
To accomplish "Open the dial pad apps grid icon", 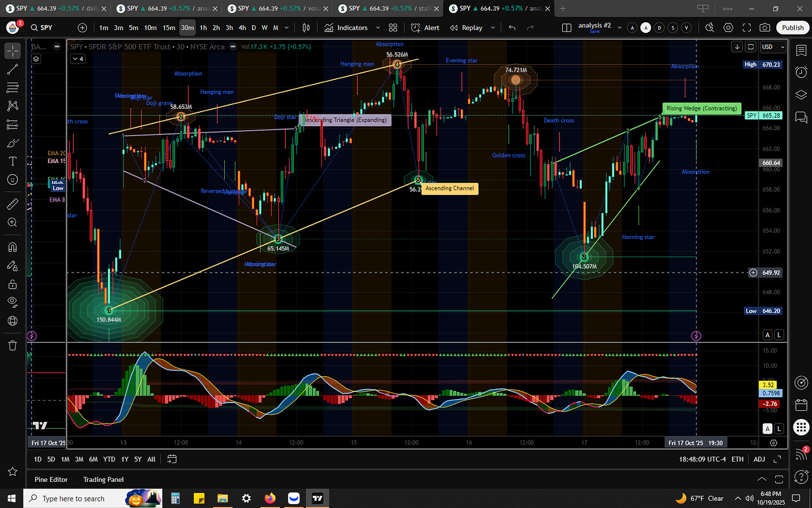I will (801, 427).
